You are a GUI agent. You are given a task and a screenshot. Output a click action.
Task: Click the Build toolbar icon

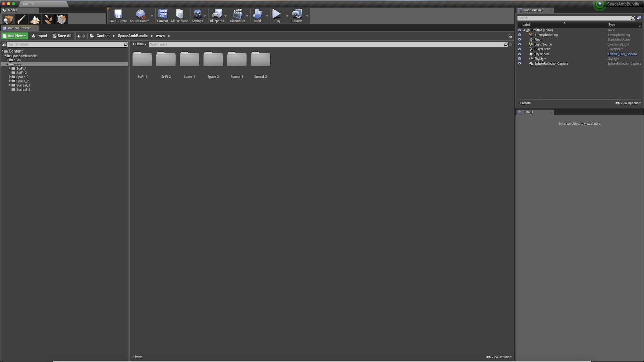[257, 15]
